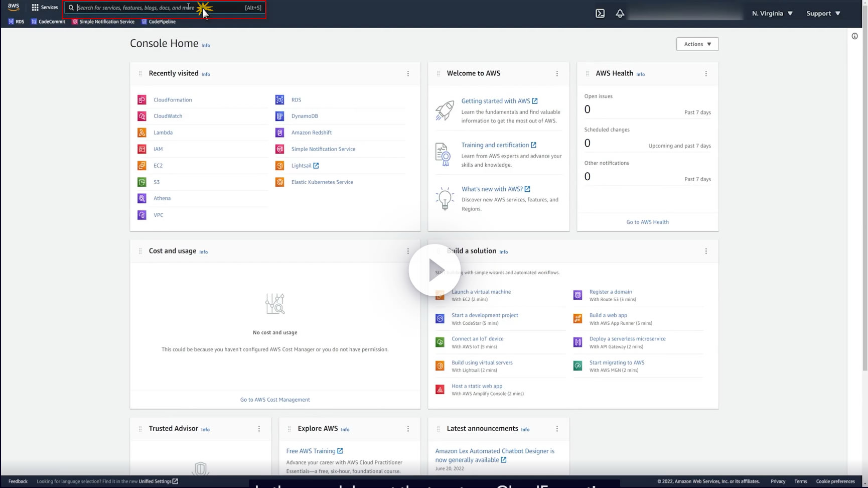This screenshot has width=868, height=488.
Task: Click the DynamoDB service icon
Action: point(280,116)
